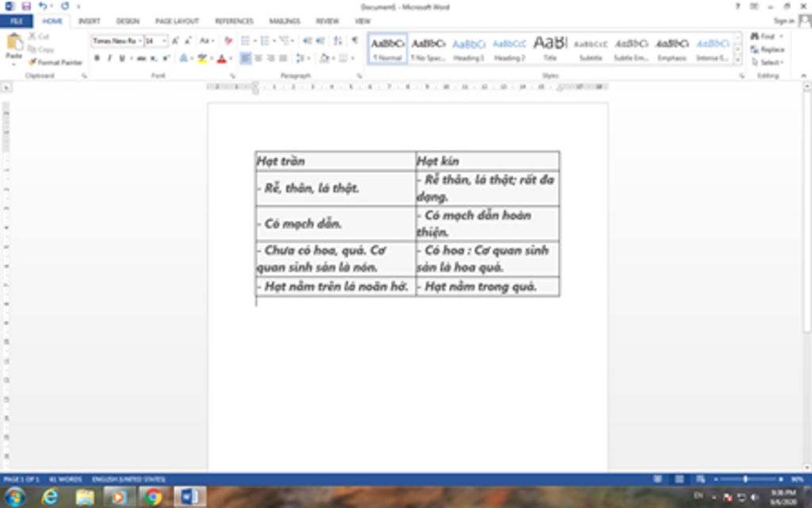
Task: Expand the Styles gallery list
Action: tap(737, 60)
